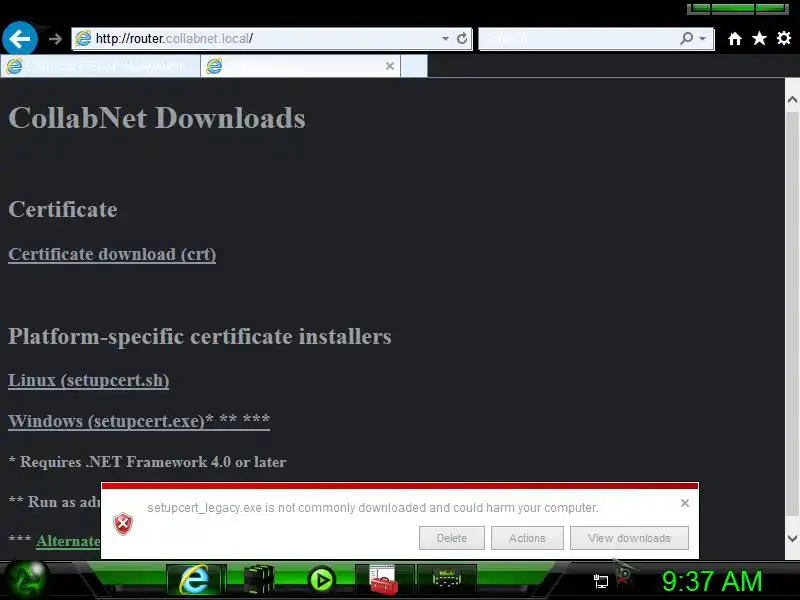Click the network tray icon
This screenshot has width=800, height=600.
pyautogui.click(x=601, y=581)
